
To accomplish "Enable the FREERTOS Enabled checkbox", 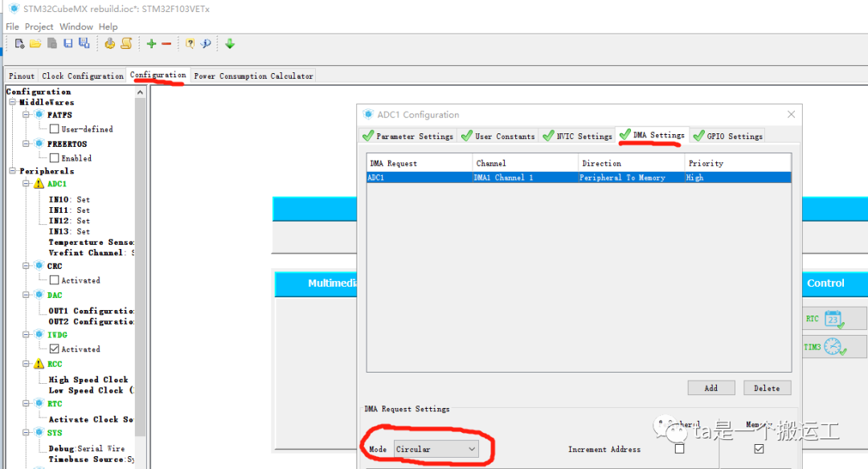I will (55, 158).
